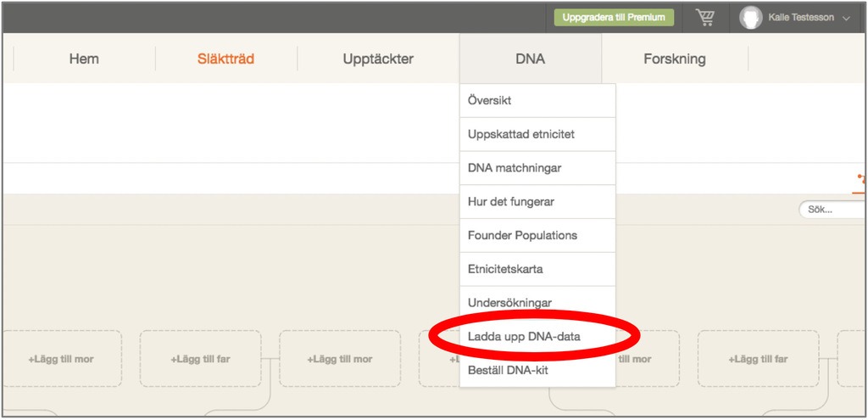
Task: Select Översikt from the DNA menu
Action: pos(490,100)
